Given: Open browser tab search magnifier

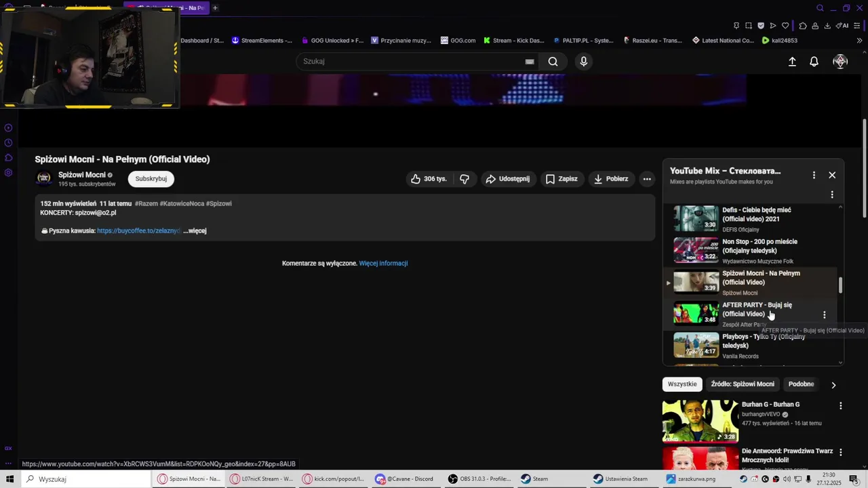Looking at the screenshot, I should (820, 8).
